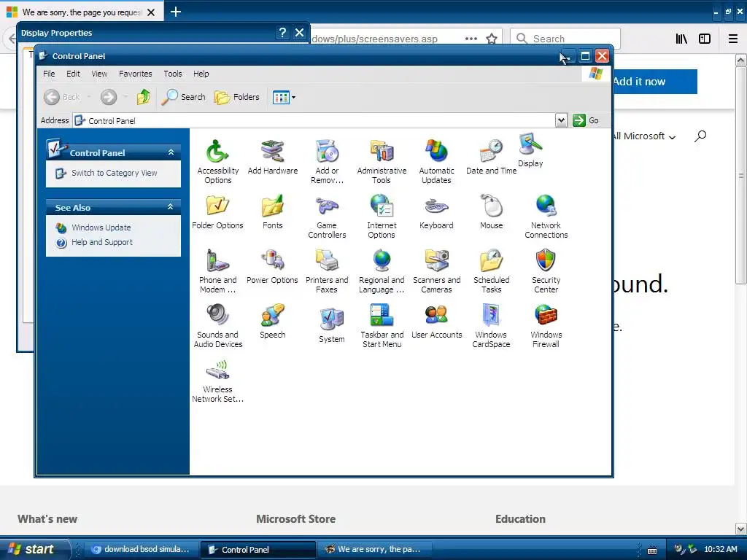Click the Search toolbar button
The height and width of the screenshot is (560, 747).
click(x=183, y=97)
